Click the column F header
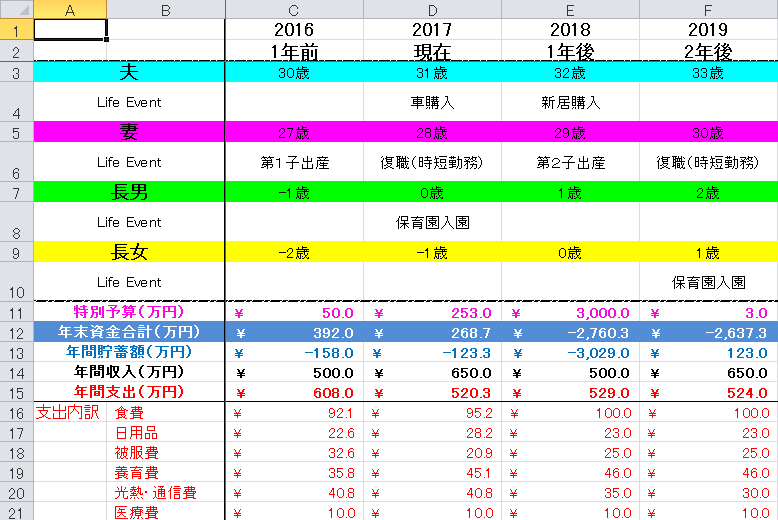Image resolution: width=778 pixels, height=520 pixels. [x=708, y=9]
